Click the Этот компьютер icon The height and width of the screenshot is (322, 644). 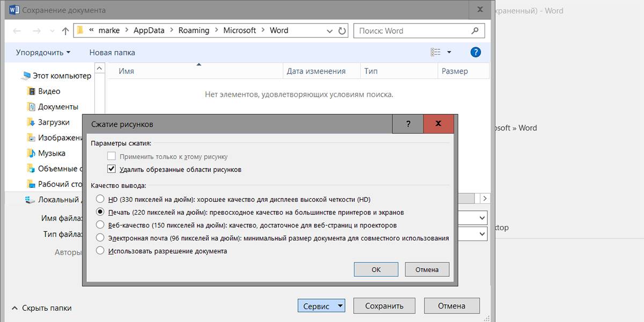(26, 76)
